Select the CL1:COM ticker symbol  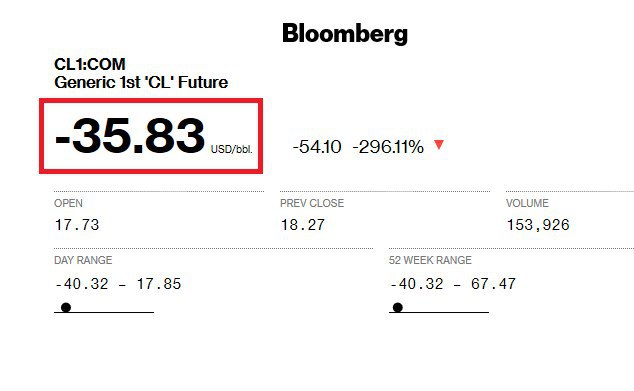(x=90, y=64)
